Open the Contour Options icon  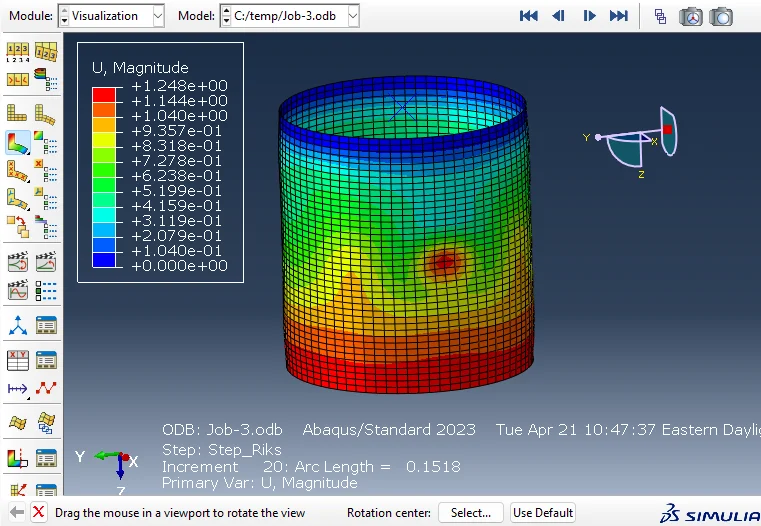(x=46, y=142)
